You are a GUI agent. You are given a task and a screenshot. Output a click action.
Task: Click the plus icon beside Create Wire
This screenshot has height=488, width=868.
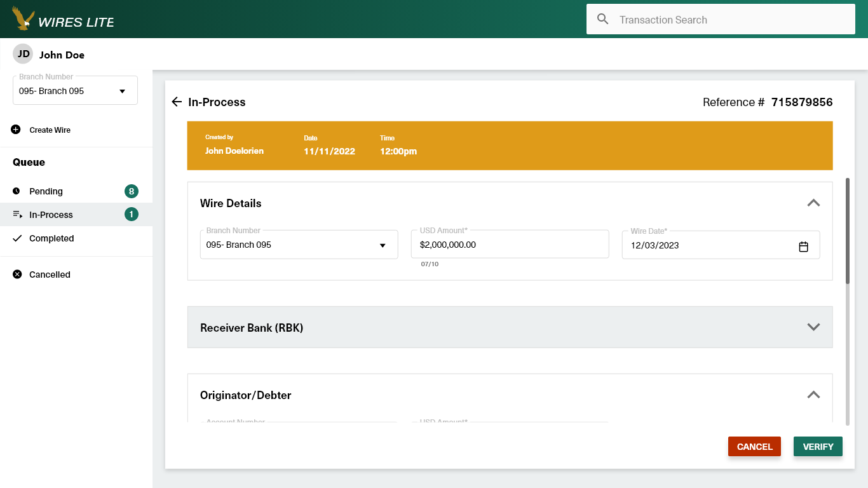16,130
